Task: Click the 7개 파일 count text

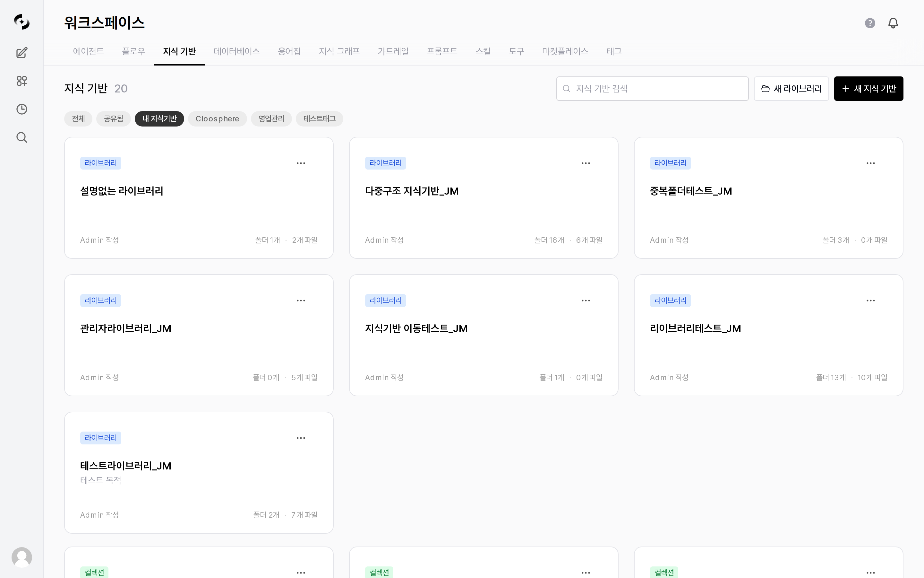Action: pyautogui.click(x=304, y=515)
